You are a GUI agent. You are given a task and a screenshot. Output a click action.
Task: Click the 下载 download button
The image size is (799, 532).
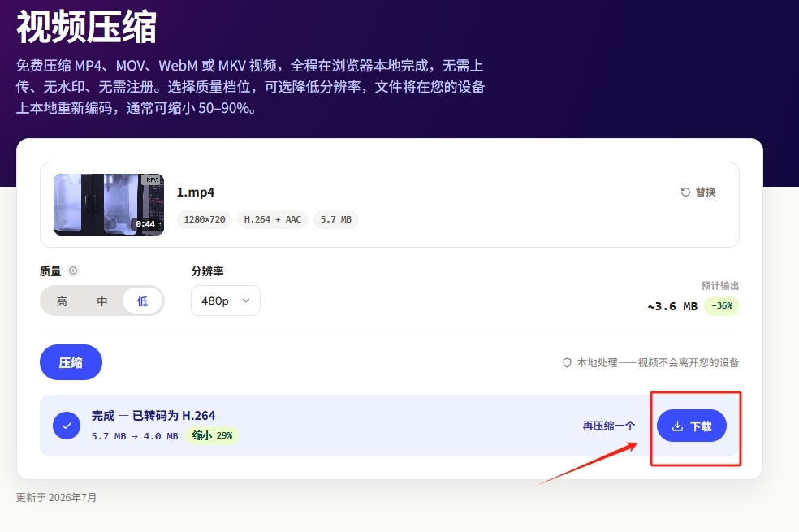coord(692,426)
